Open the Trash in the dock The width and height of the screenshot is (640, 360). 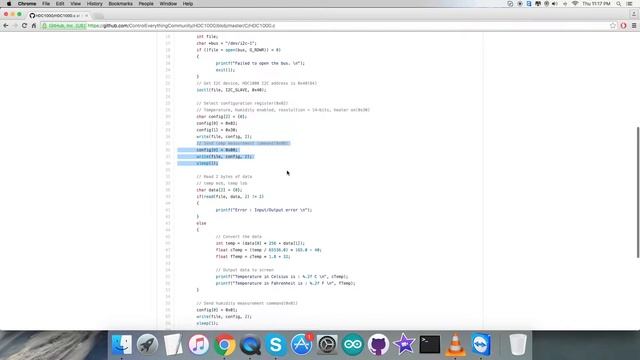pyautogui.click(x=518, y=344)
